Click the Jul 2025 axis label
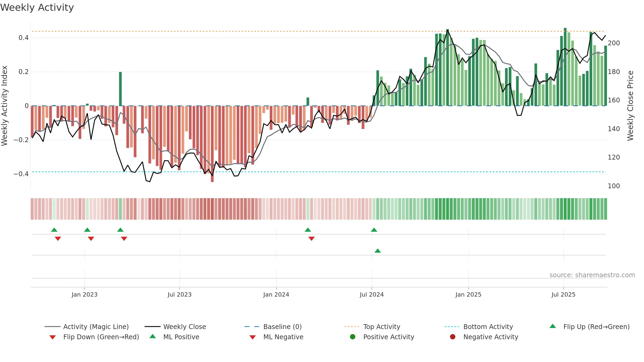Viewport: 644px width, 362px height. point(563,295)
